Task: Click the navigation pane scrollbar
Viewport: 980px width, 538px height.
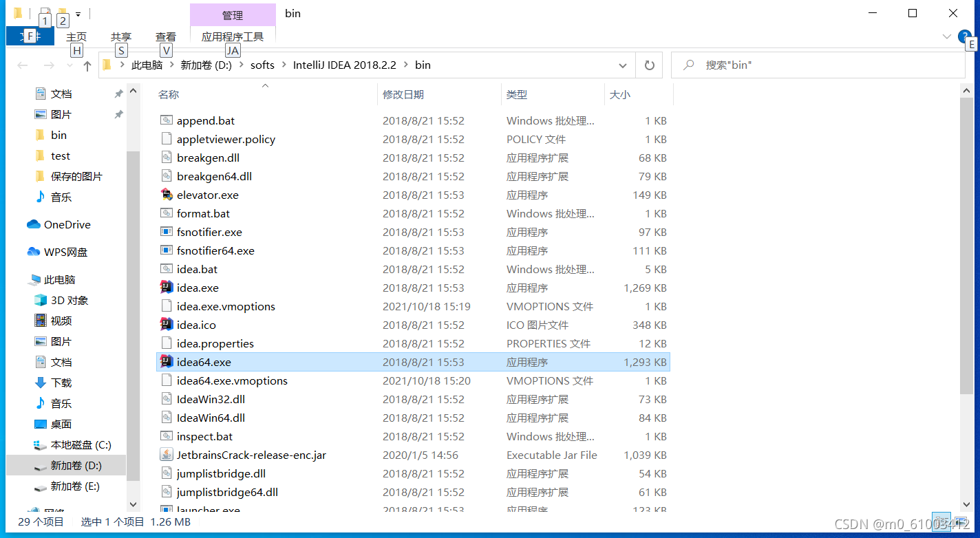Action: pyautogui.click(x=134, y=316)
